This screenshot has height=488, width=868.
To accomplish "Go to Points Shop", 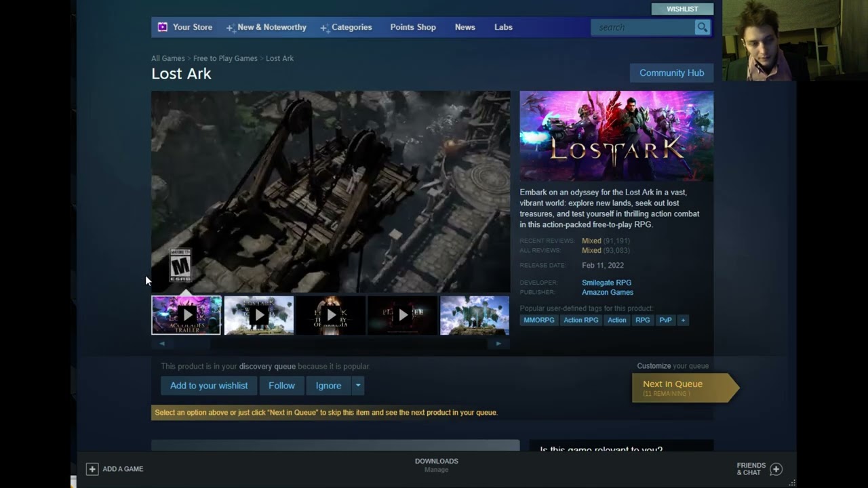I will pos(413,27).
